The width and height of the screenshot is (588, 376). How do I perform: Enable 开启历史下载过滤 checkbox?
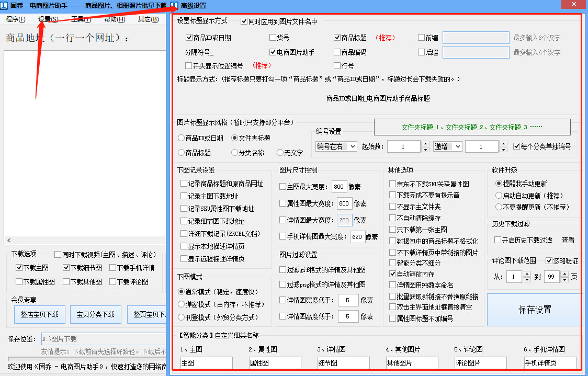498,240
